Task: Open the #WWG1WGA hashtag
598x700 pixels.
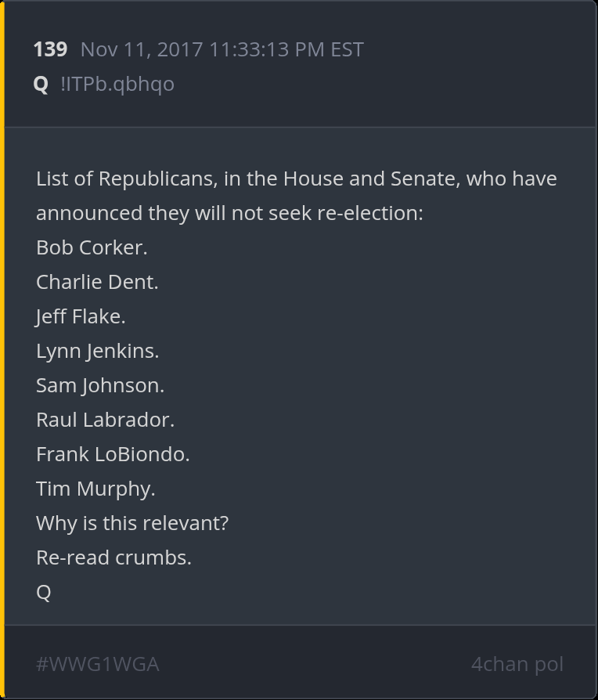Action: tap(97, 664)
